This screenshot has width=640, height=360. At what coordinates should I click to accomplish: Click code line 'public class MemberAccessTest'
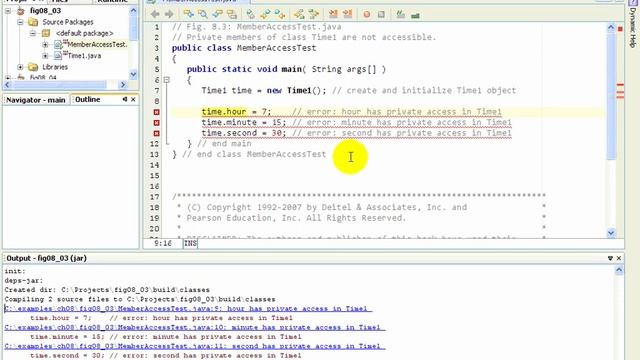pos(244,48)
